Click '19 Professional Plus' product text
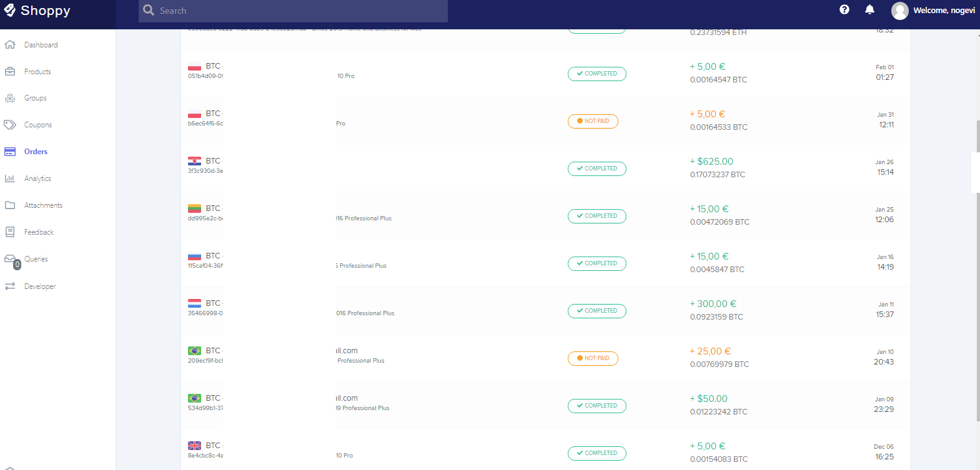 tap(362, 408)
